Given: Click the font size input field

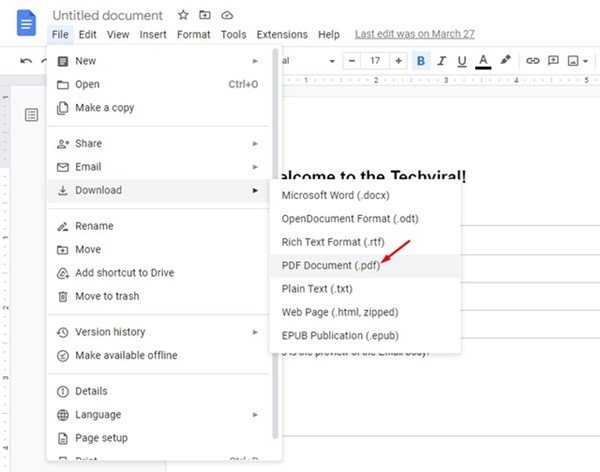Looking at the screenshot, I should (x=375, y=61).
